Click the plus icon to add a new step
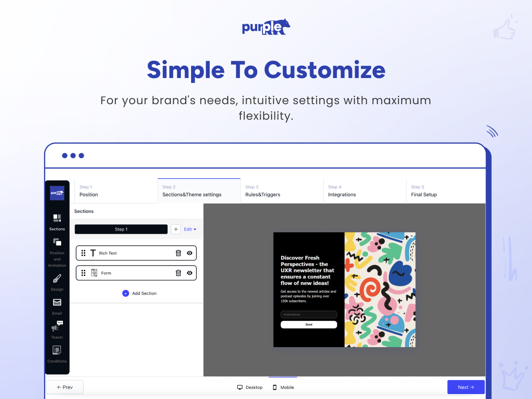Screen dimensions: 532x399 (x=176, y=229)
